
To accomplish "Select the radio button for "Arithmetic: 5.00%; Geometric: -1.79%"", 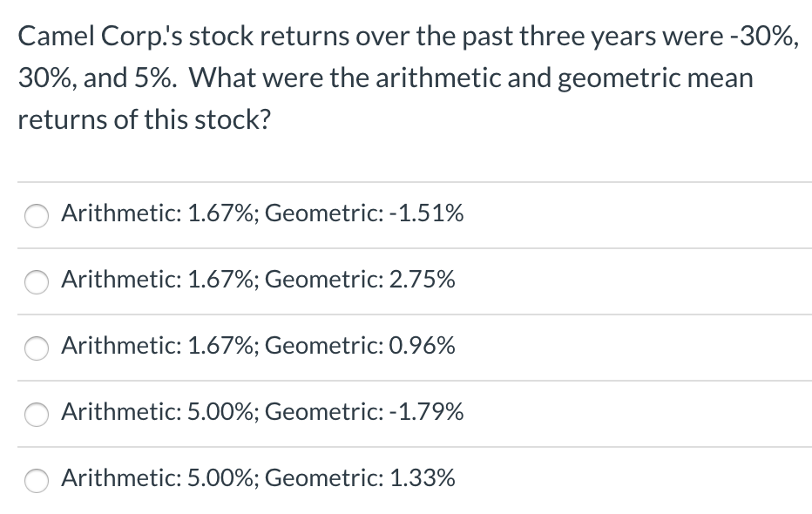I will click(x=36, y=415).
